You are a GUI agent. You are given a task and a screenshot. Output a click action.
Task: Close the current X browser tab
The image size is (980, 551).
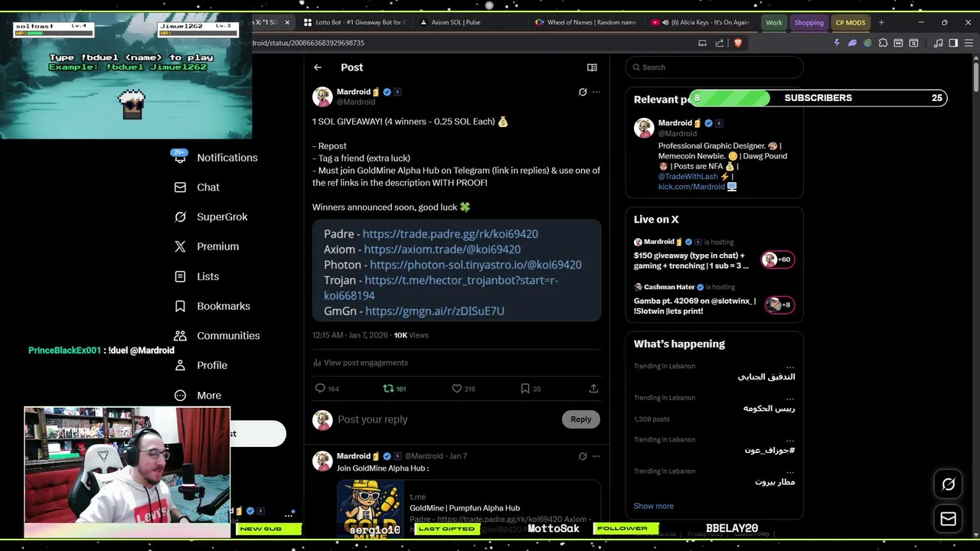click(287, 22)
